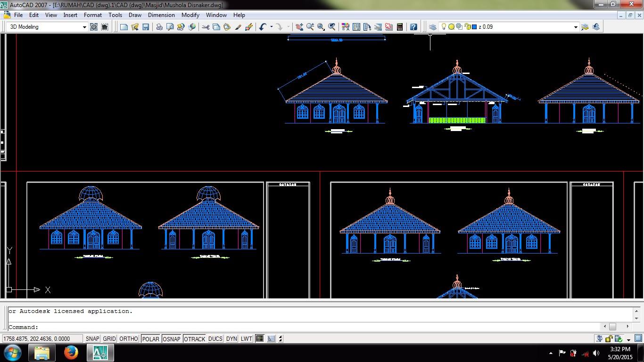Click the blue layer color swatch

(x=474, y=27)
